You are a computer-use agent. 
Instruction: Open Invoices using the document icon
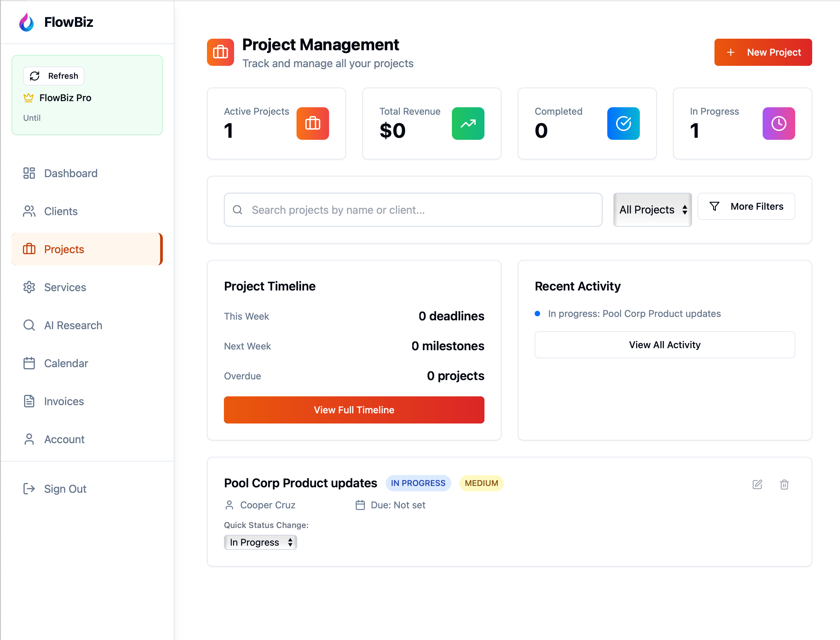pyautogui.click(x=29, y=401)
